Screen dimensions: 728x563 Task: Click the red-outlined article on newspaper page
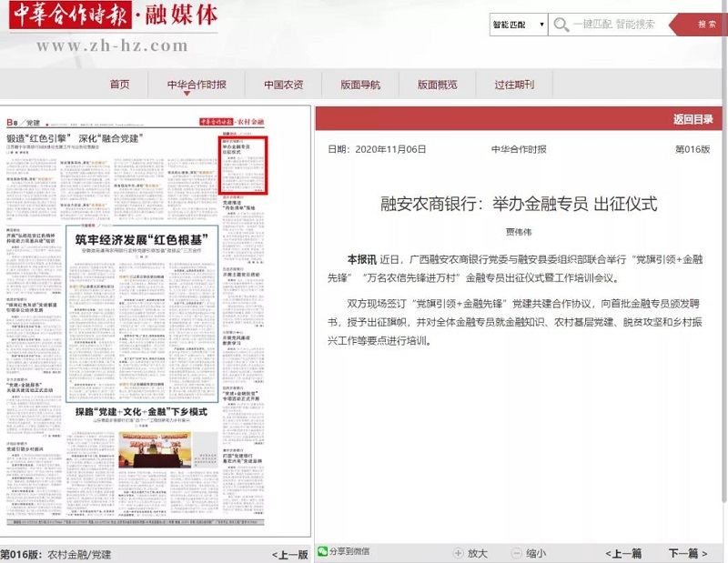pyautogui.click(x=243, y=163)
